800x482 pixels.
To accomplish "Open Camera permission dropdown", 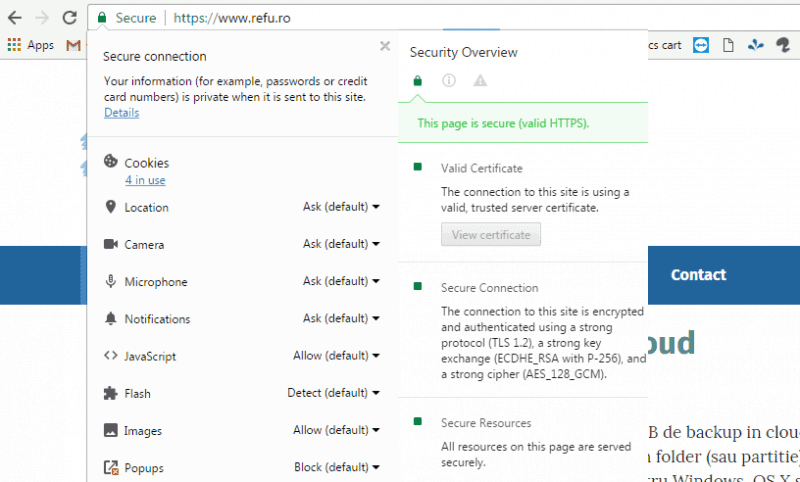I will coord(341,244).
